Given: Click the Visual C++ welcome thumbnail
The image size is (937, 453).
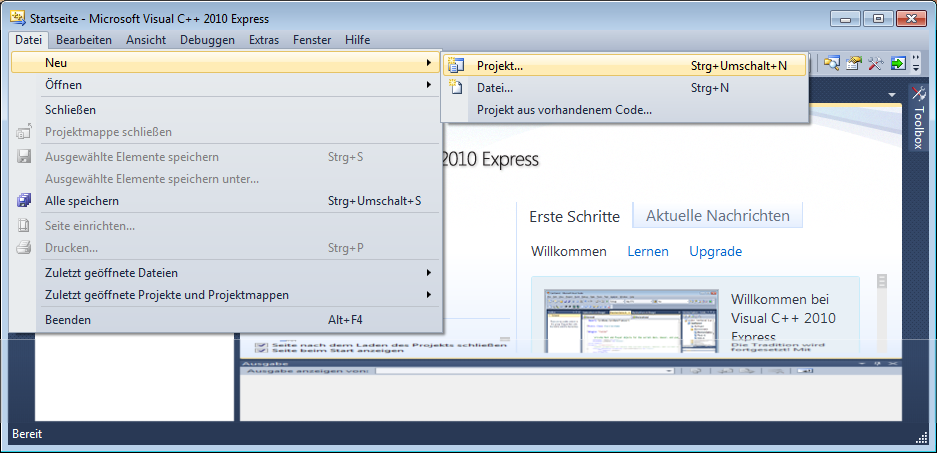Looking at the screenshot, I should tap(628, 320).
